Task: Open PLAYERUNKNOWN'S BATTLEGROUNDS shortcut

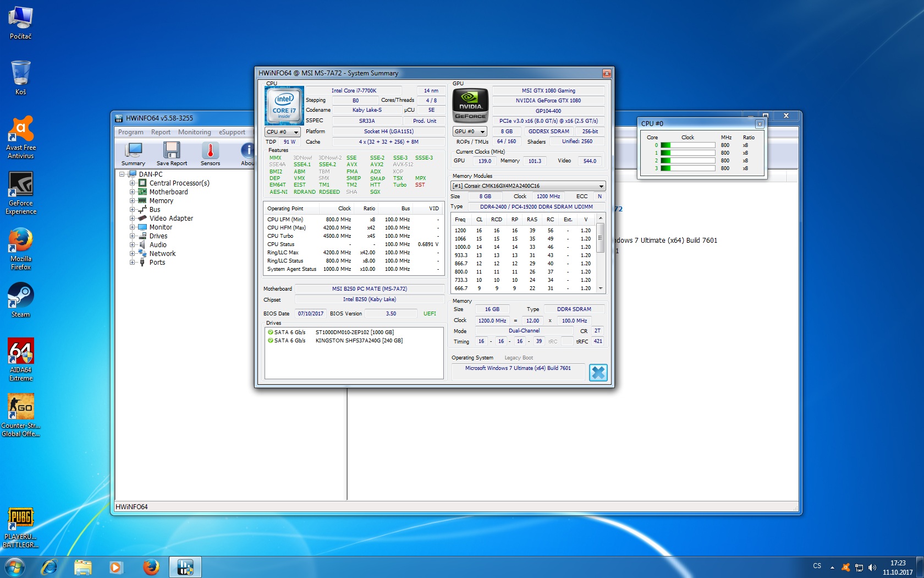Action: pos(21,527)
